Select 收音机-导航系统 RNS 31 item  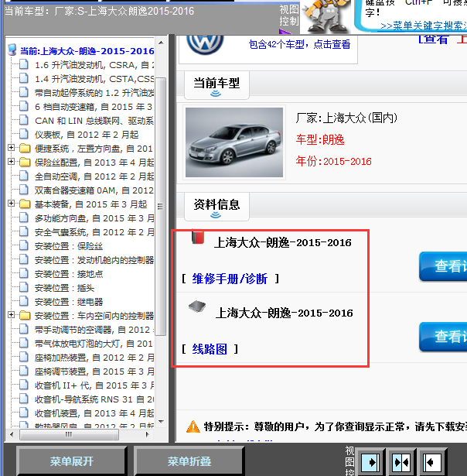tap(94, 399)
